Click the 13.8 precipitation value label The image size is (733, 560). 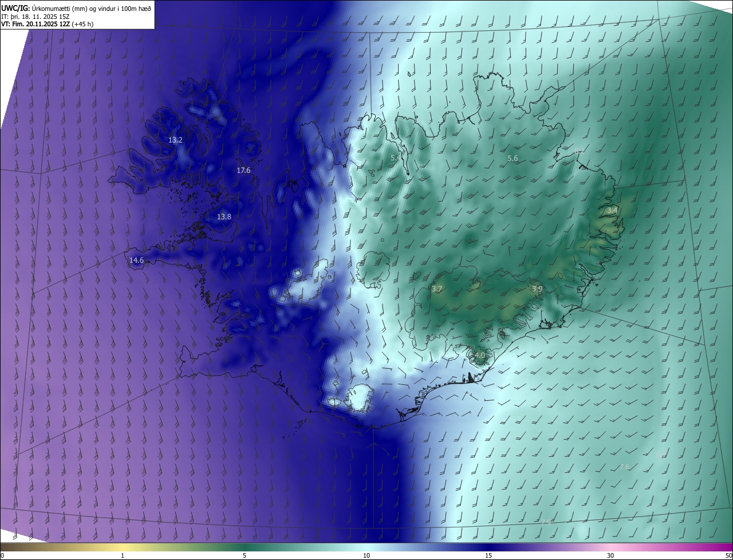click(x=224, y=217)
